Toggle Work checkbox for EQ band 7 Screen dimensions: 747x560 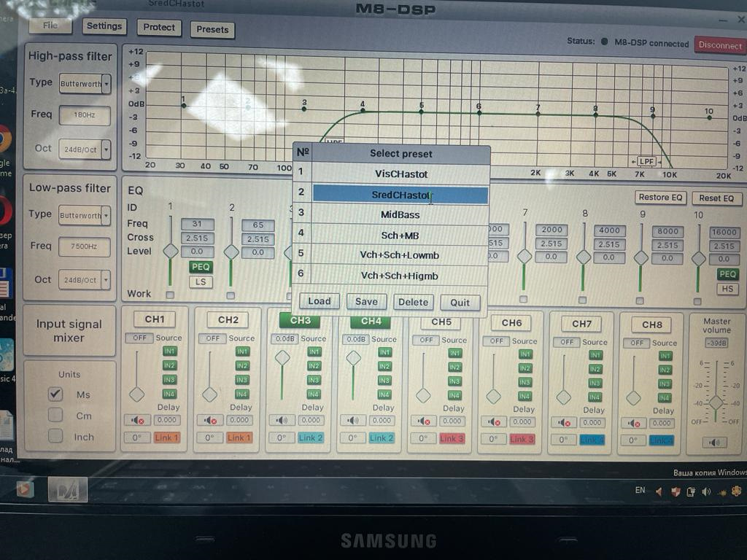coord(524,299)
